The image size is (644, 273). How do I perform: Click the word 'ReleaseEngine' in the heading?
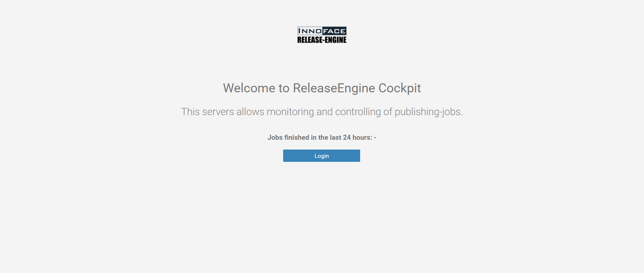point(334,88)
